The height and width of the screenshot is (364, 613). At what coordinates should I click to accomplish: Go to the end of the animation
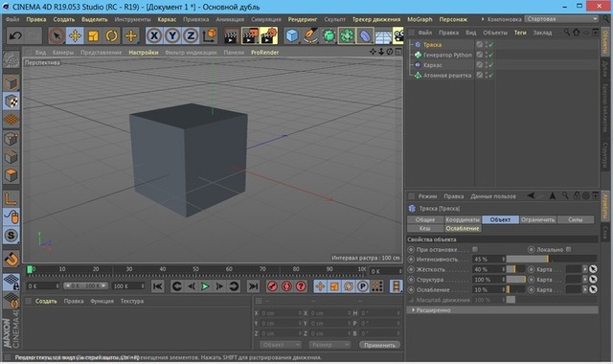[x=253, y=286]
